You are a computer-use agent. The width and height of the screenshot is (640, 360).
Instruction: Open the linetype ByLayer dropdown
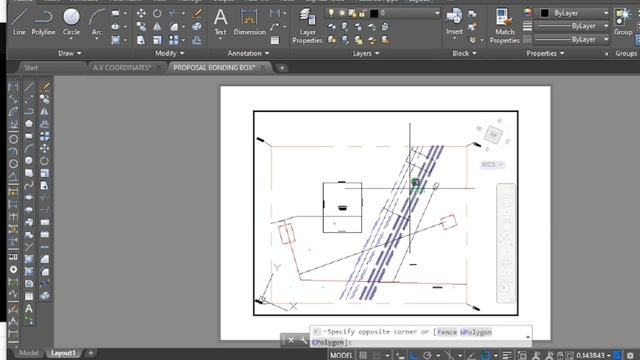571,40
